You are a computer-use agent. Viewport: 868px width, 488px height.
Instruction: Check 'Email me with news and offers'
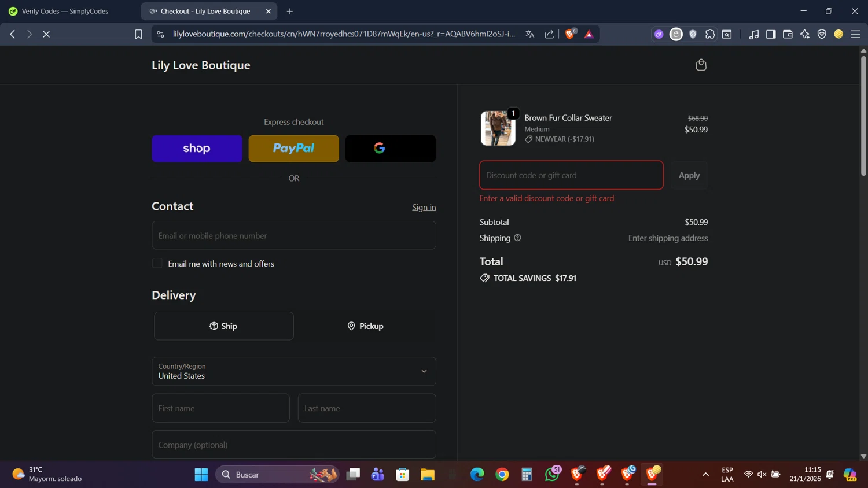[x=157, y=263]
